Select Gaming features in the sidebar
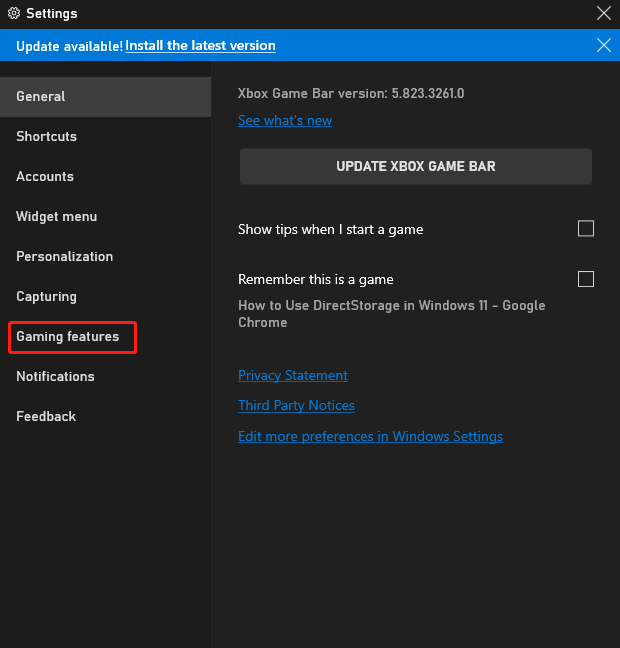This screenshot has width=620, height=648. tap(68, 337)
